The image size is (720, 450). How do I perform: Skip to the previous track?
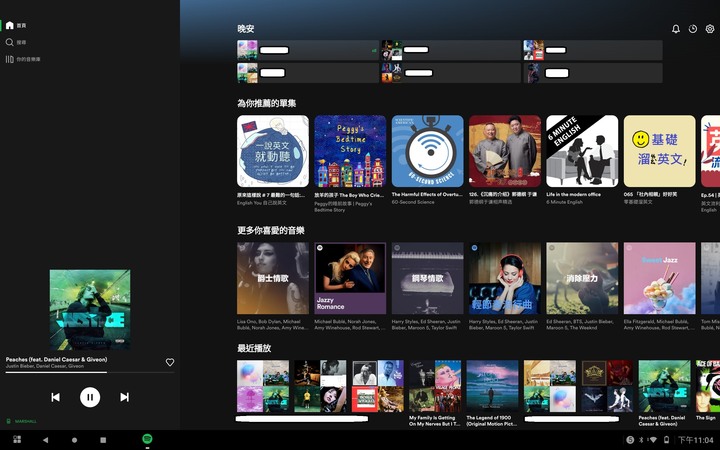pos(55,397)
